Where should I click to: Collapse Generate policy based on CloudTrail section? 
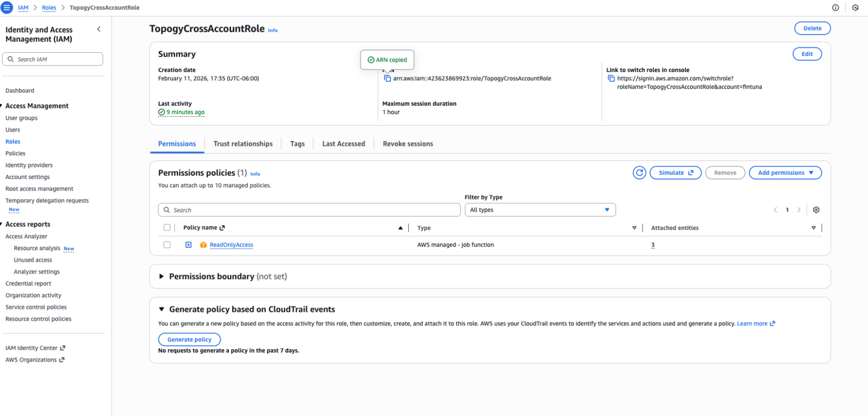[x=161, y=309]
